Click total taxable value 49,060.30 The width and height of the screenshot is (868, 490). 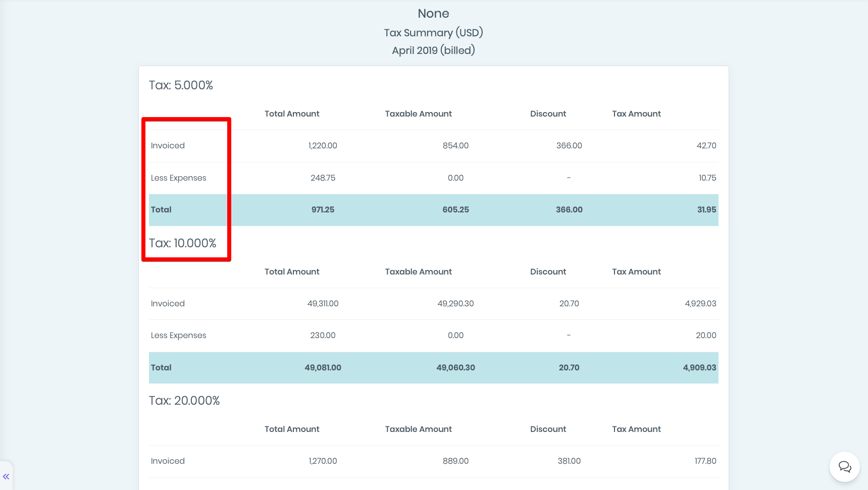tap(455, 368)
